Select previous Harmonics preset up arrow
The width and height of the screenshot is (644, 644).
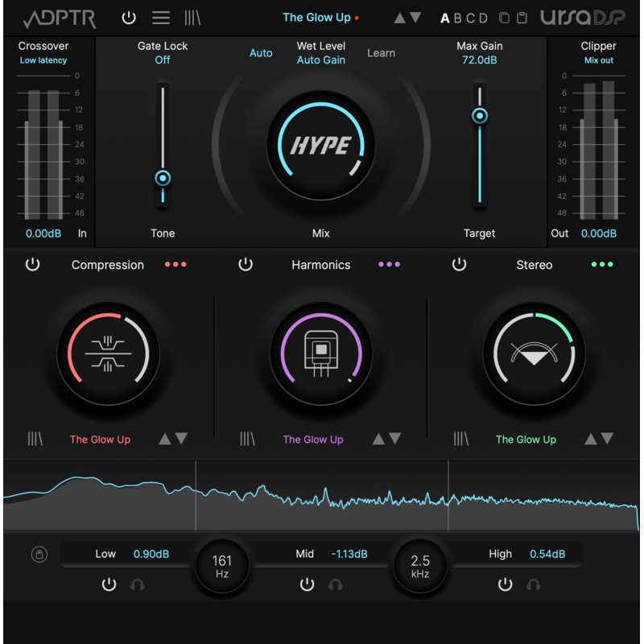coord(378,439)
